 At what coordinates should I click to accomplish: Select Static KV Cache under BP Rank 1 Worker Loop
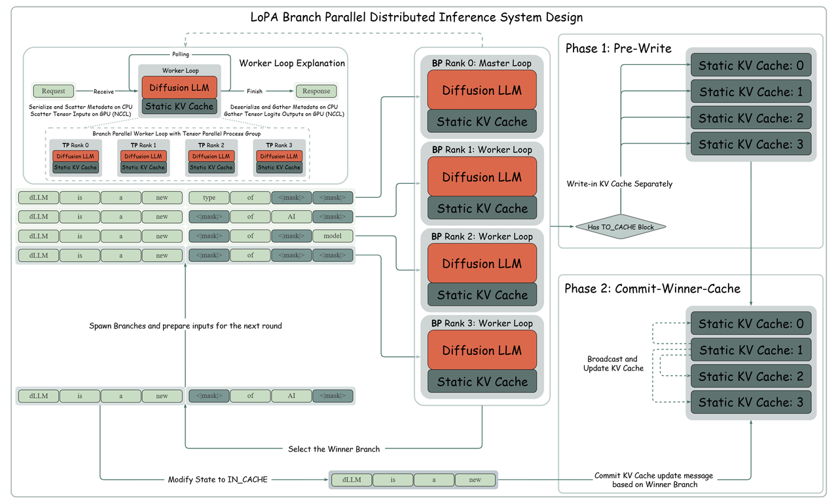(482, 208)
